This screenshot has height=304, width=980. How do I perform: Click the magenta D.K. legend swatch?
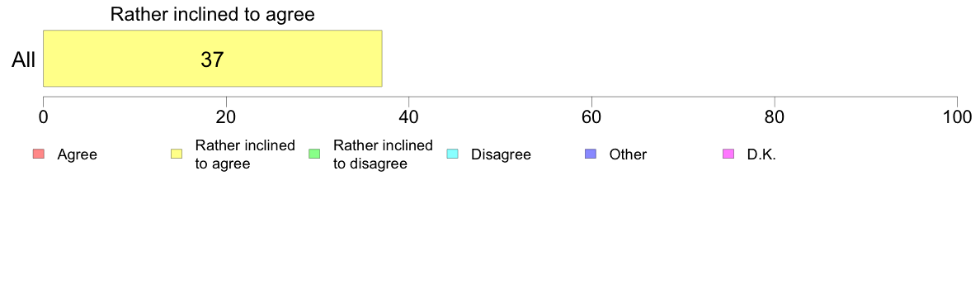point(728,154)
